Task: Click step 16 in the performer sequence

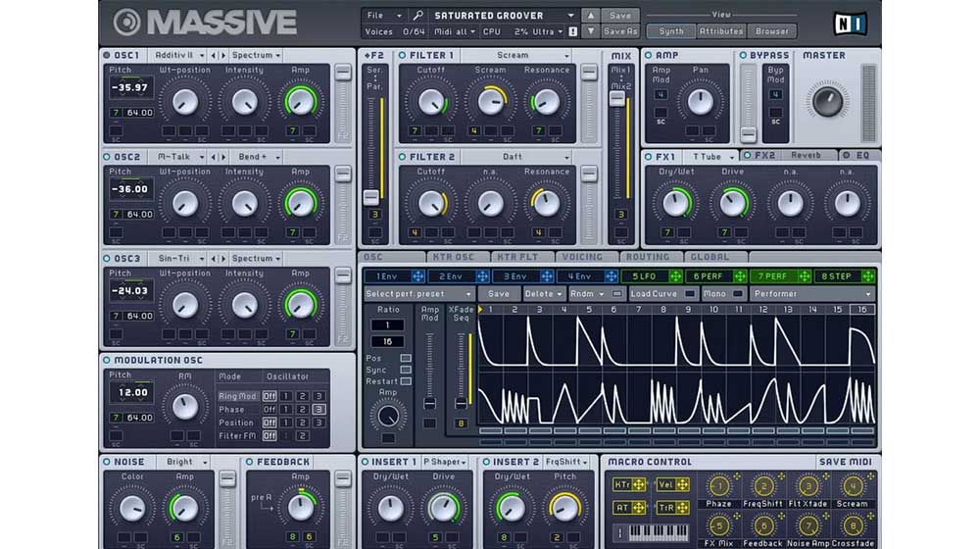Action: 861,310
